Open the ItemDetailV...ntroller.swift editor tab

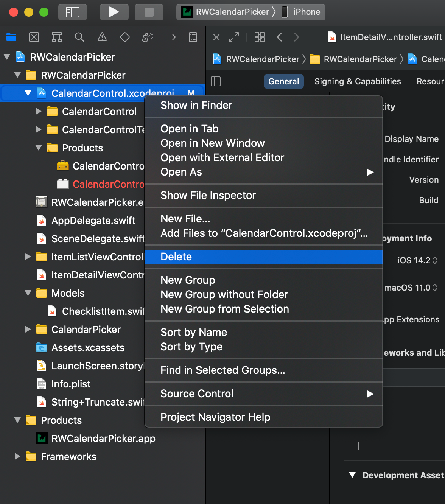pos(384,37)
